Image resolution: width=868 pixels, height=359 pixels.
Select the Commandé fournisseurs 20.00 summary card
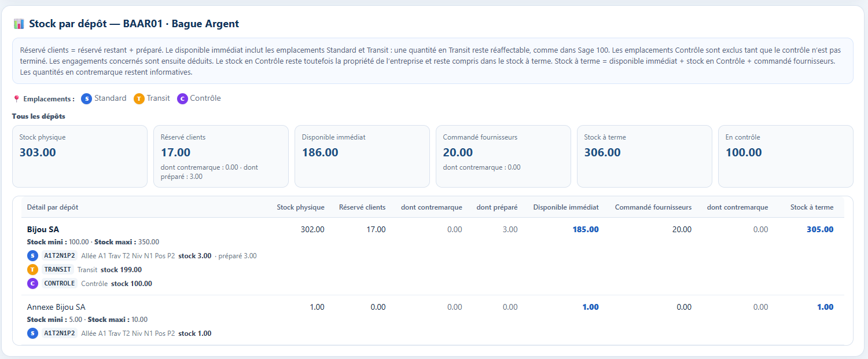503,156
